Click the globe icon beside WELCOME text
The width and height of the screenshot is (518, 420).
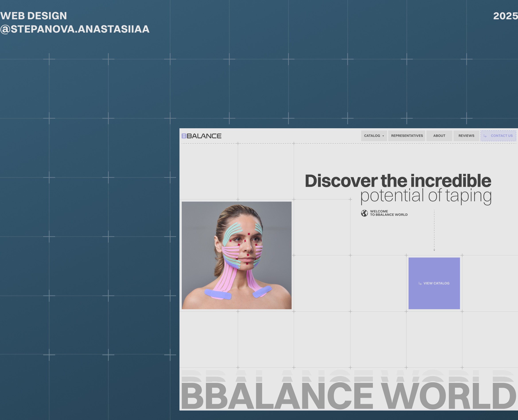tap(364, 213)
